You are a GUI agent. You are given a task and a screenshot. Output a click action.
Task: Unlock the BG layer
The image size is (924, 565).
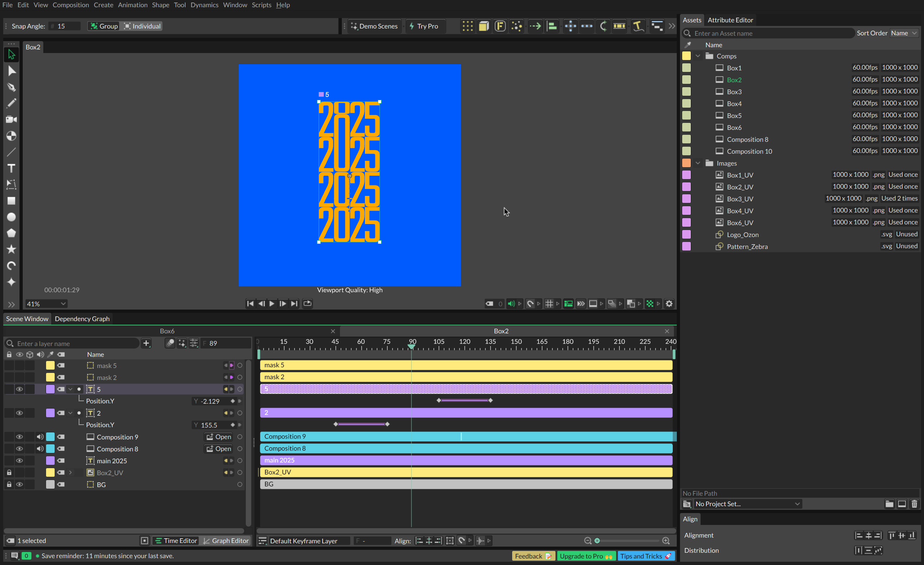tap(9, 485)
